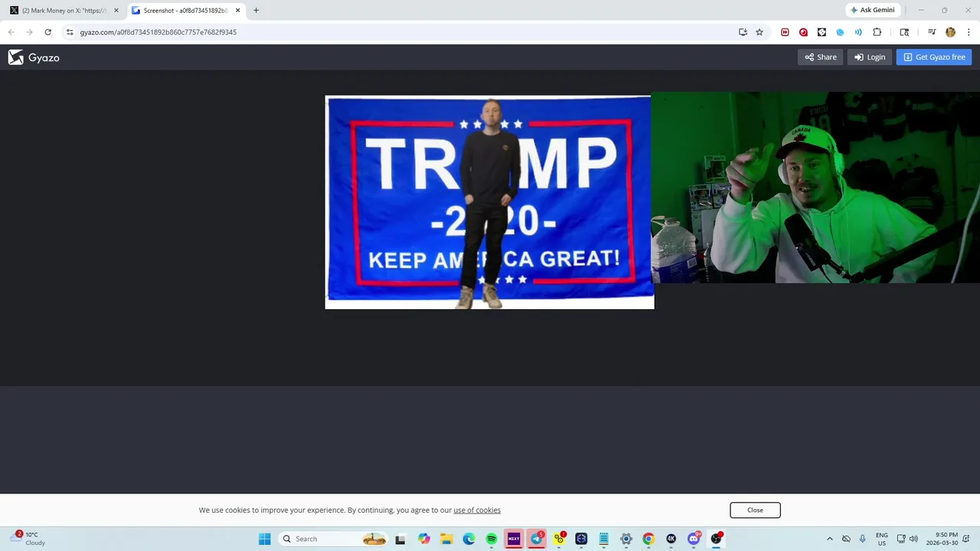Open the Chrome three-dot menu

coord(969,32)
